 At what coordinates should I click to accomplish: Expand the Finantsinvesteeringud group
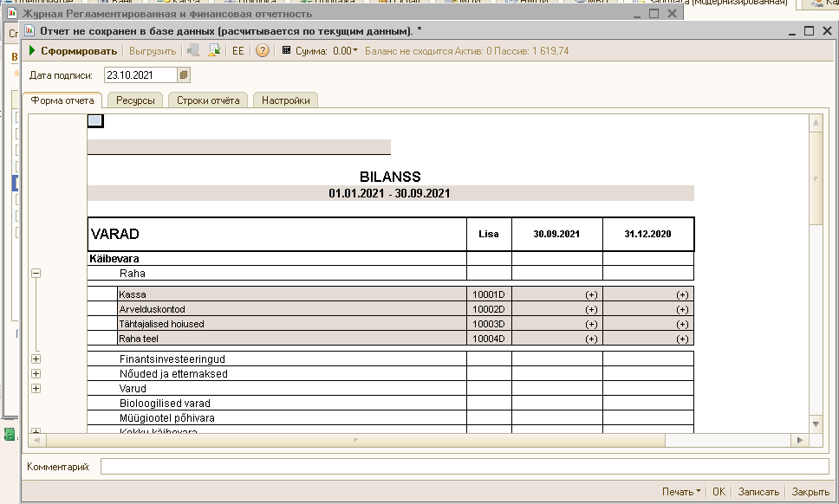(x=36, y=359)
